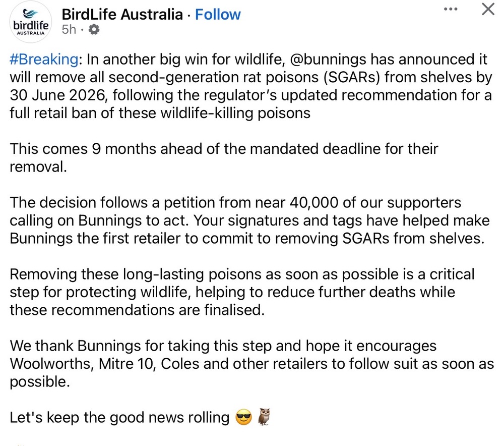The image size is (504, 446).
Task: Open the #Breaking hashtag
Action: (43, 59)
